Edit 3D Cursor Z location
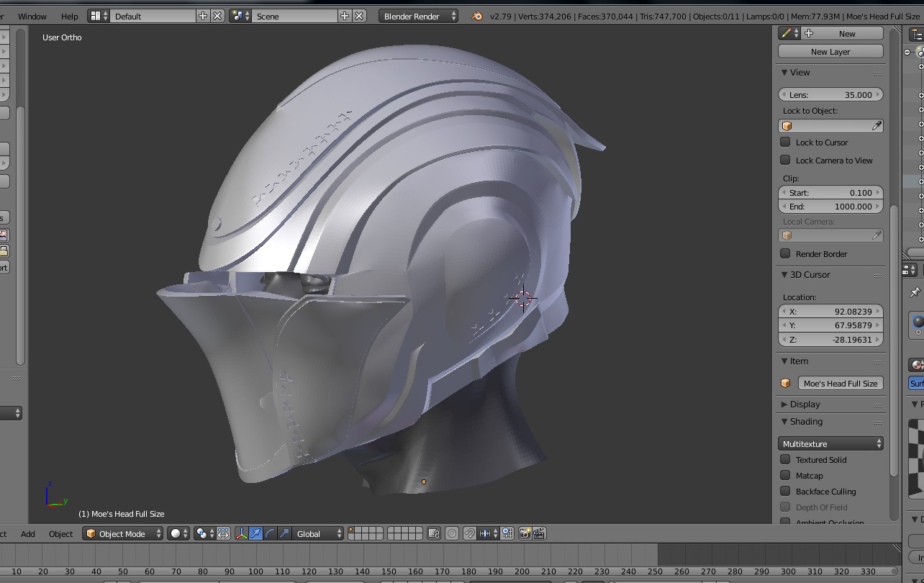 click(x=830, y=340)
